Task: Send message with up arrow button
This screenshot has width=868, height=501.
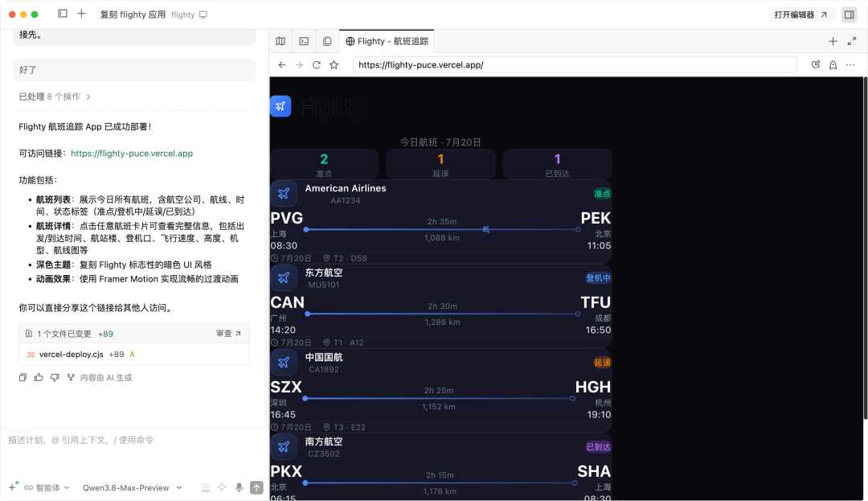Action: 256,487
